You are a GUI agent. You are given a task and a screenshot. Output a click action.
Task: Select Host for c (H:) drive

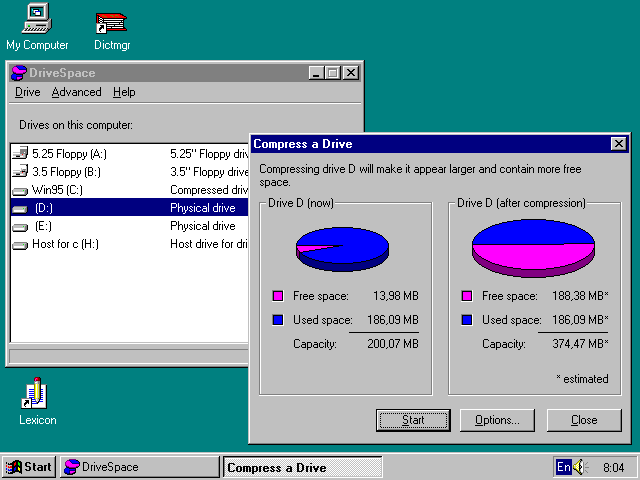pos(64,244)
